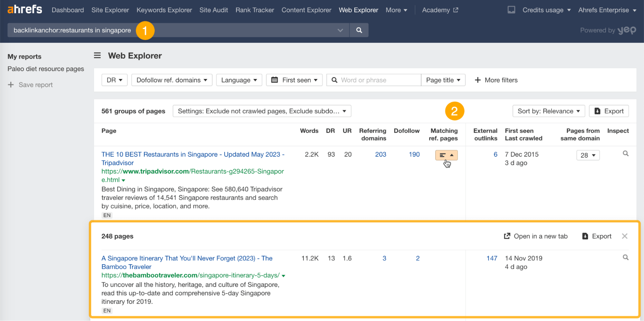Click More filters

496,80
